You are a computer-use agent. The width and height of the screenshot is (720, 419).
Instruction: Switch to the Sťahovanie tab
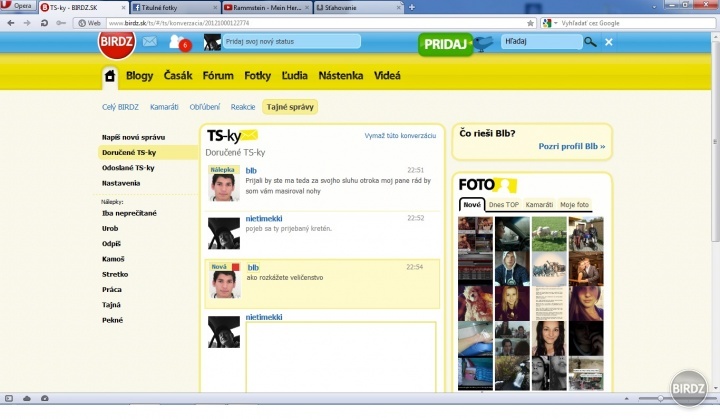[x=359, y=7]
